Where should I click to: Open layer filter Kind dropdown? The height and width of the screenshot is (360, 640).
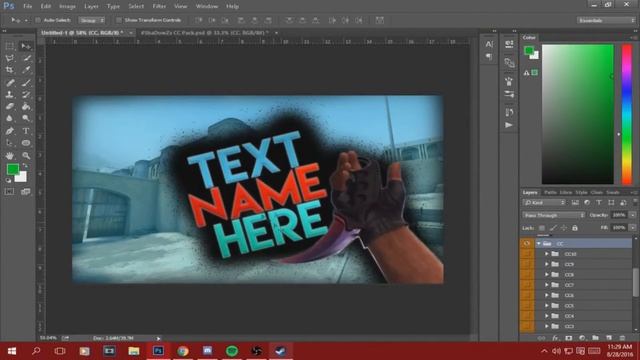[544, 202]
